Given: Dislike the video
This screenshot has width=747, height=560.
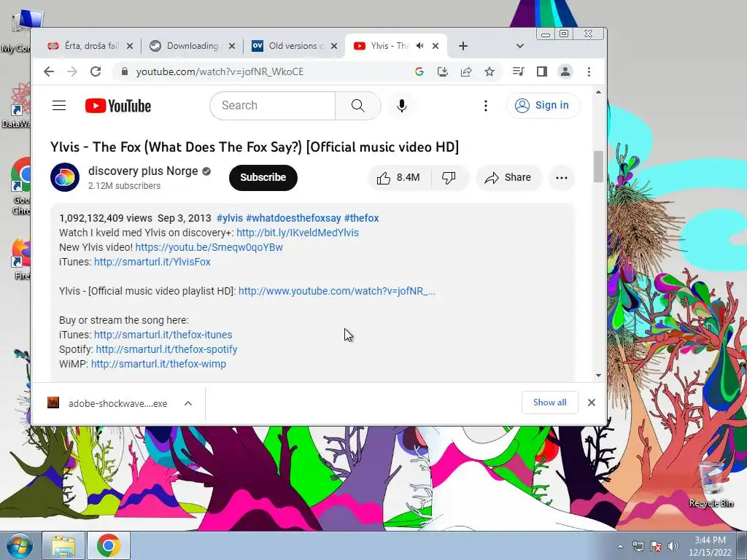Looking at the screenshot, I should [449, 178].
